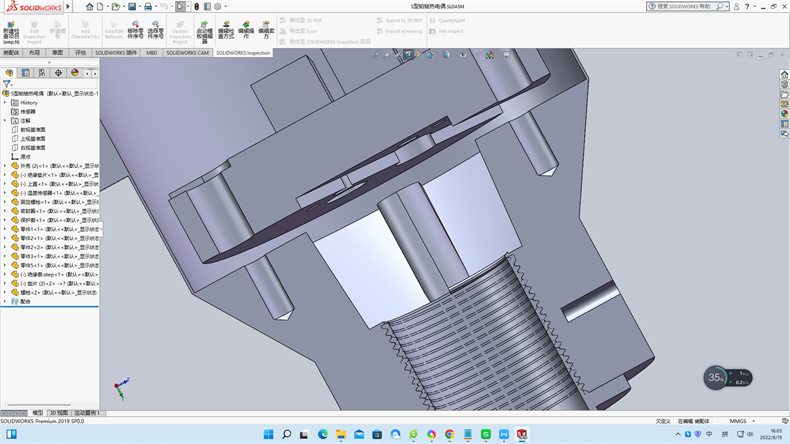790x444 pixels.
Task: Open the FeatureManager design tree tab icon
Action: [9, 73]
